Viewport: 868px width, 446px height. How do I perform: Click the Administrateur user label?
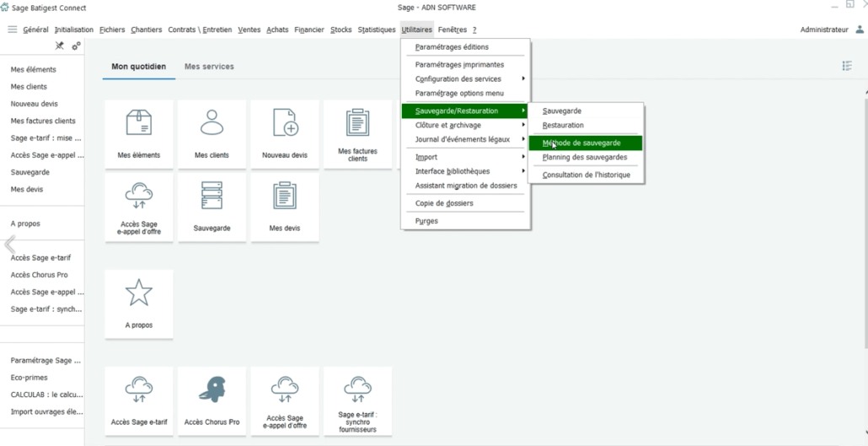(824, 30)
